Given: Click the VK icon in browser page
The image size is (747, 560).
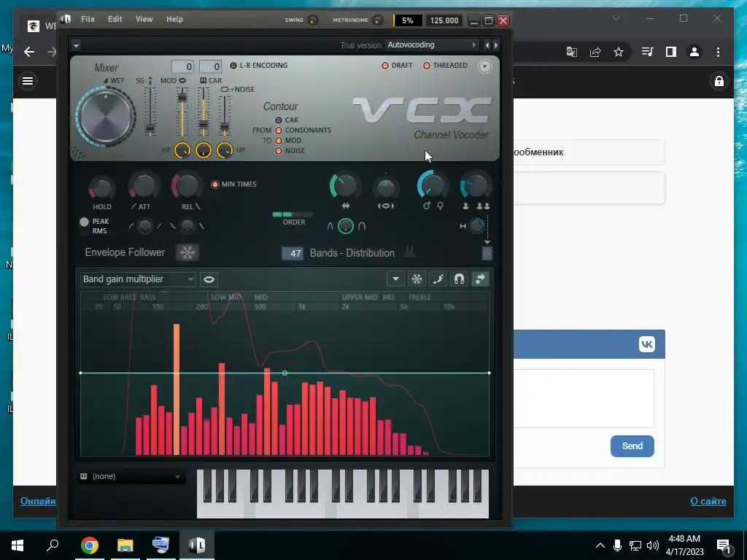Looking at the screenshot, I should pyautogui.click(x=647, y=344).
